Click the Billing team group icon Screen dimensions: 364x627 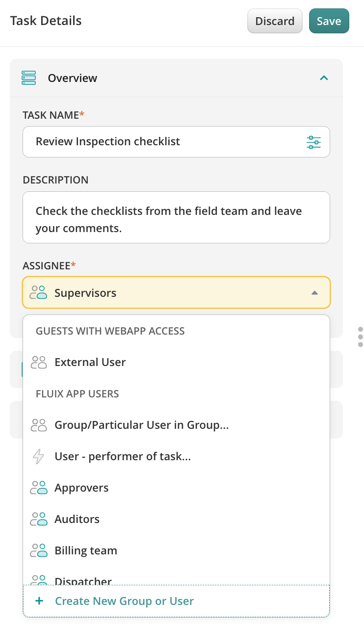[x=38, y=551]
